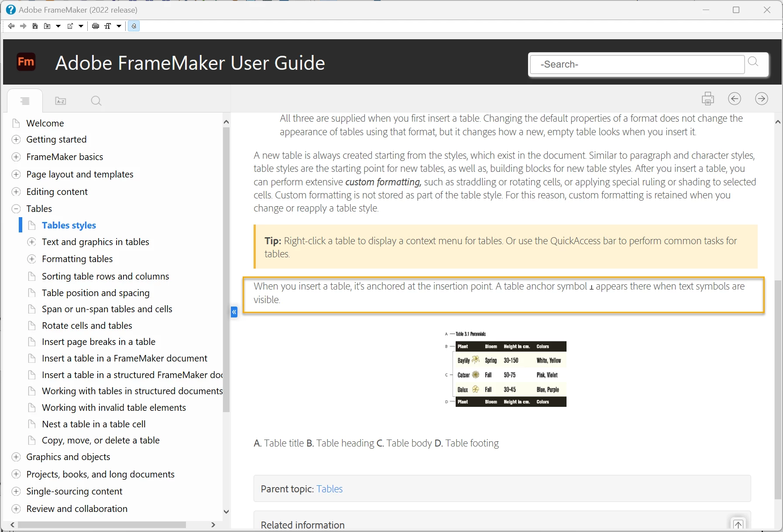Click the search magnifier button in header

[x=753, y=61]
